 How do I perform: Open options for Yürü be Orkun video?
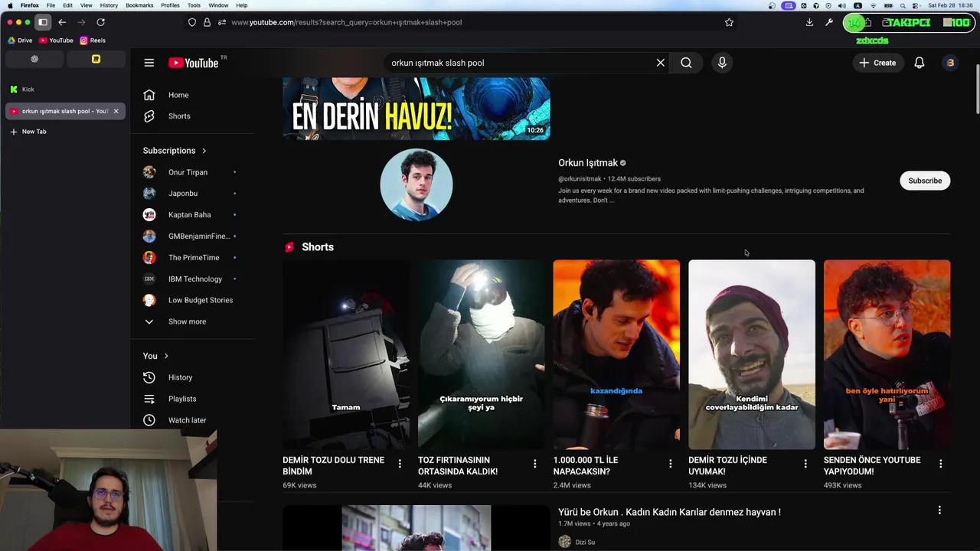click(x=939, y=510)
